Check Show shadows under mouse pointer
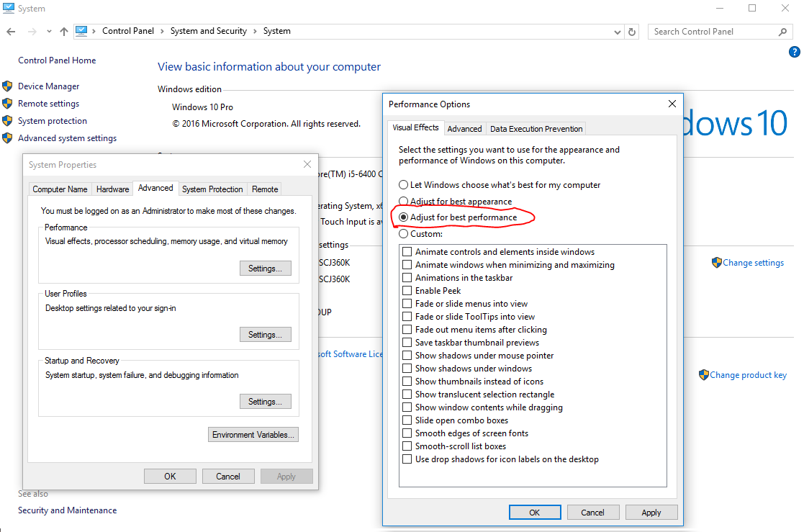Screen dimensions: 804x532 point(407,356)
